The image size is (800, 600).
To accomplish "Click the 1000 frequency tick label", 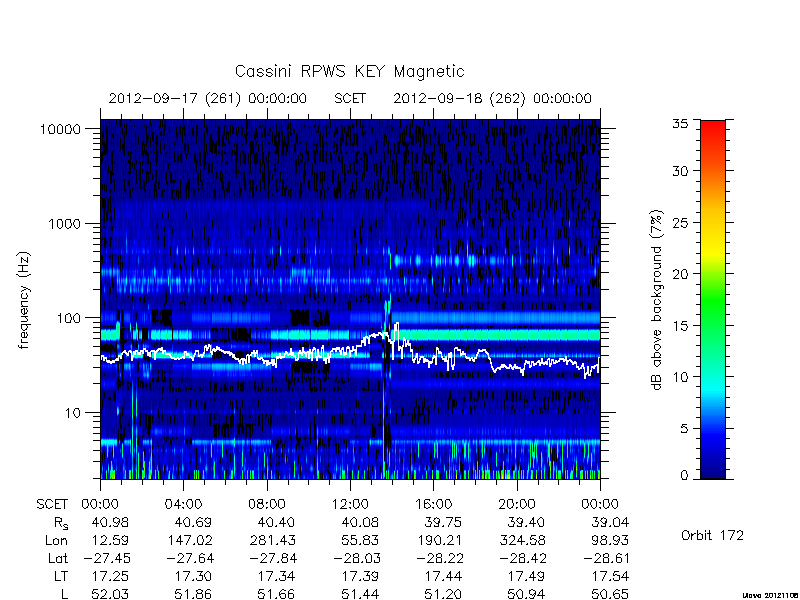I will [x=65, y=224].
